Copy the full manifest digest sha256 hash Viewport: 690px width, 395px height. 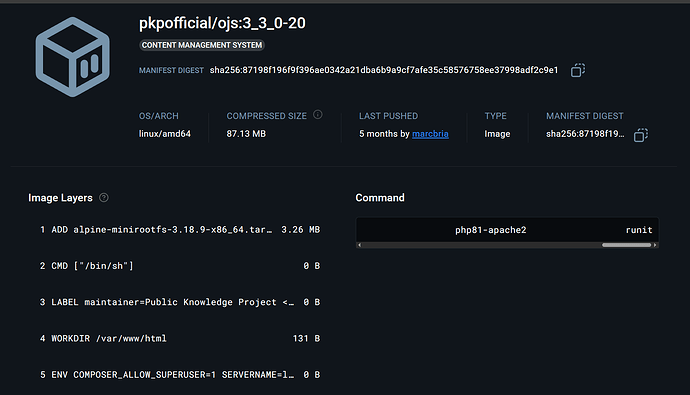578,70
